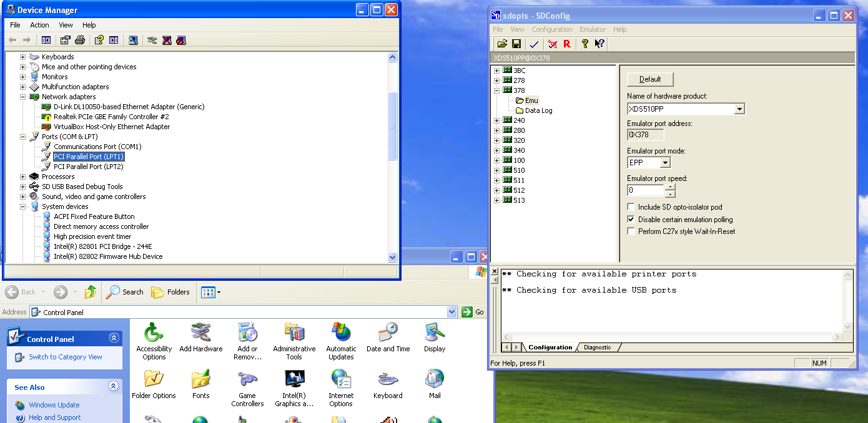
Task: Click the Scan for hardware changes icon
Action: tap(133, 40)
